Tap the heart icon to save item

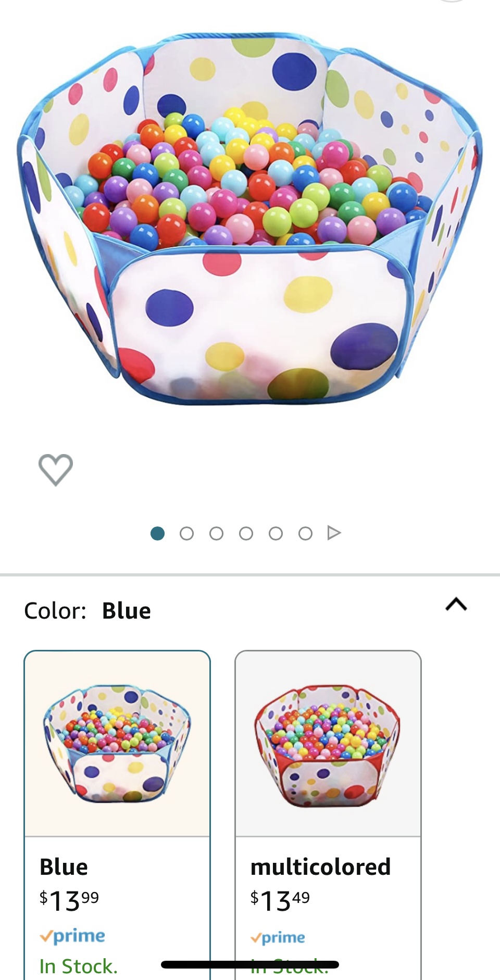tap(56, 469)
